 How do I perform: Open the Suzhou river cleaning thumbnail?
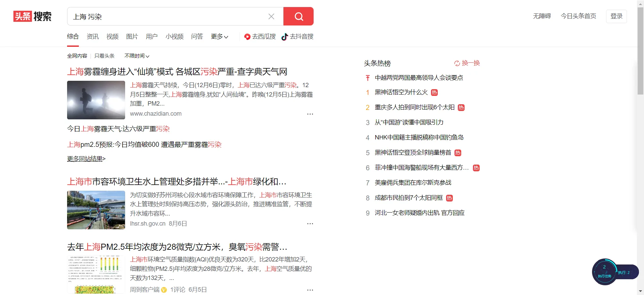tap(96, 210)
